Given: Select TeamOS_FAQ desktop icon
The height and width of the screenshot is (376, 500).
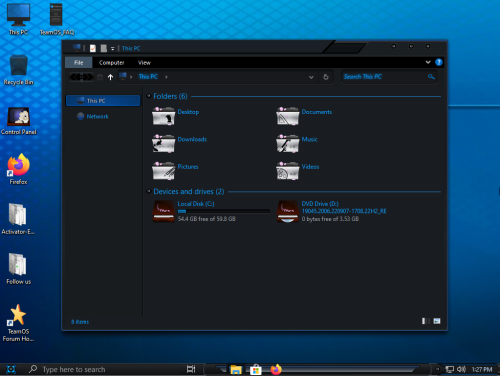Looking at the screenshot, I should click(57, 19).
